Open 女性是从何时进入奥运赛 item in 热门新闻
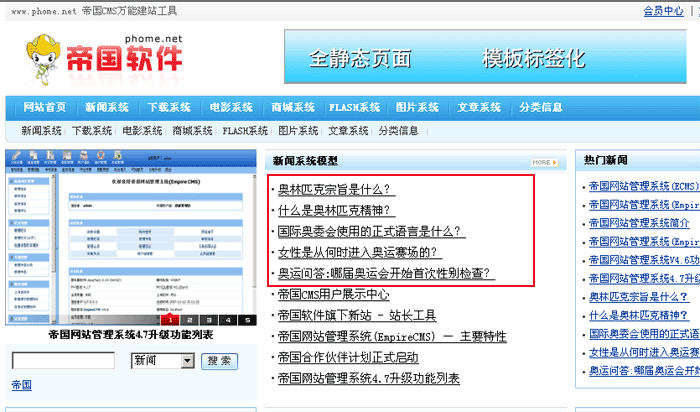 pos(644,353)
